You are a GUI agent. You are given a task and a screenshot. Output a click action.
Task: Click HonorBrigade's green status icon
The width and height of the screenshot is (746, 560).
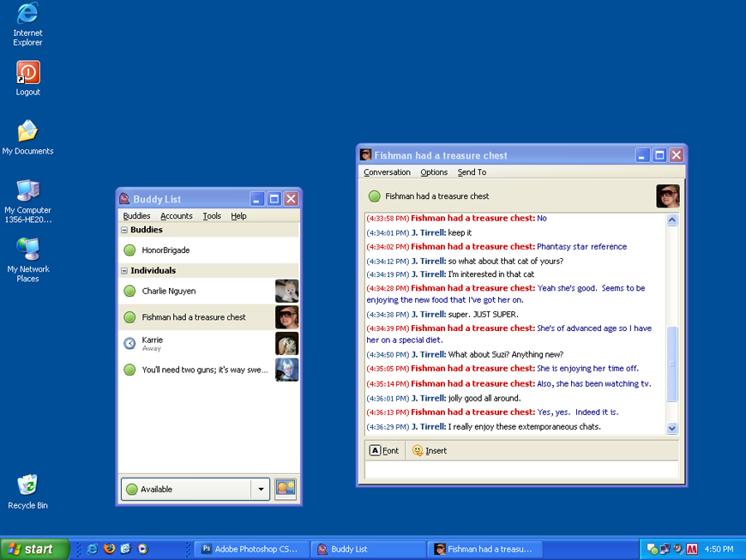pos(129,250)
